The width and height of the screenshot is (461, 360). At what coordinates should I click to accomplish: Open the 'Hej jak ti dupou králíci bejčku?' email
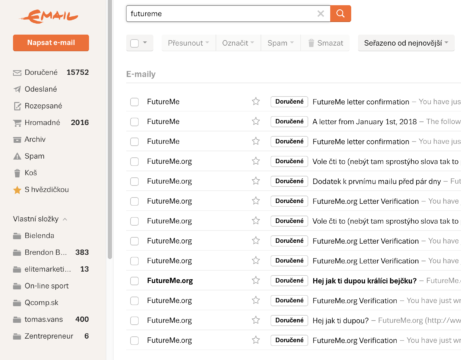(364, 281)
